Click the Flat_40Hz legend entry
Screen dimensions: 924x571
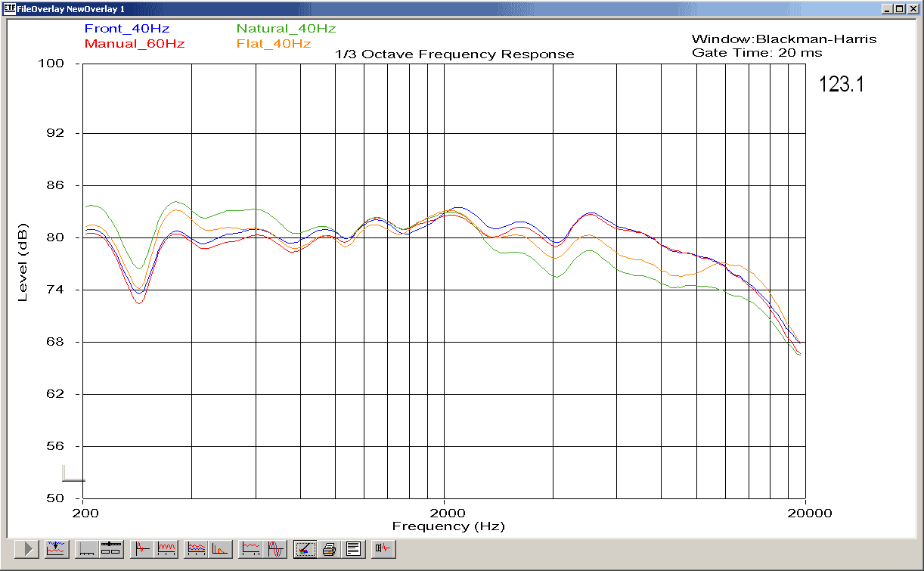coord(274,44)
